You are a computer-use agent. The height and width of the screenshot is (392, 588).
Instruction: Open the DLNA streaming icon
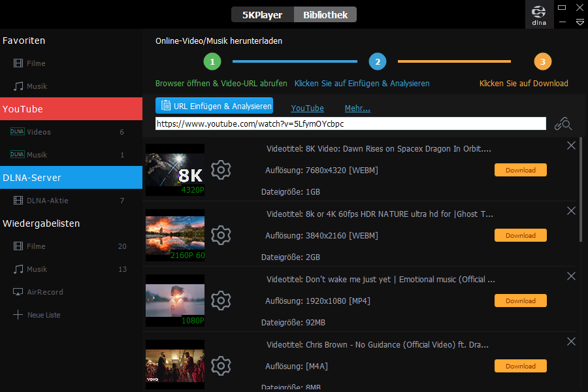point(539,14)
